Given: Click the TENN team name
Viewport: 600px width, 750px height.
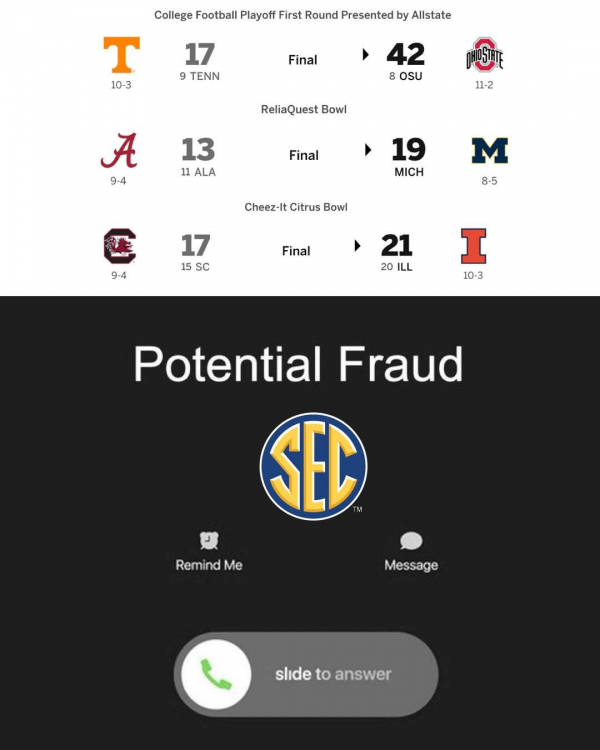Looking at the screenshot, I should point(205,76).
